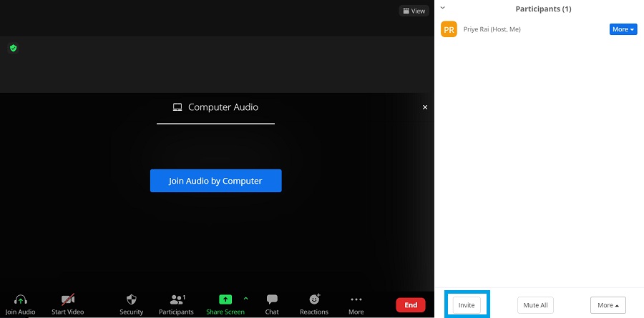Screen dimensions: 644x318
Task: Click the red End meeting button
Action: click(411, 305)
